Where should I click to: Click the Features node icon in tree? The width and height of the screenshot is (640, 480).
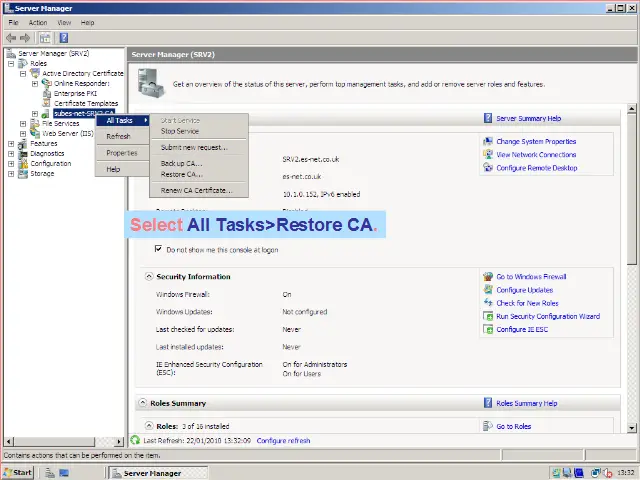pyautogui.click(x=23, y=143)
